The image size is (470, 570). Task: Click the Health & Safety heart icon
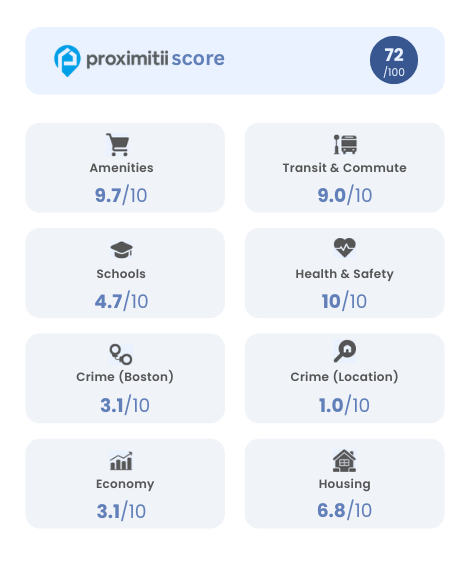(345, 248)
